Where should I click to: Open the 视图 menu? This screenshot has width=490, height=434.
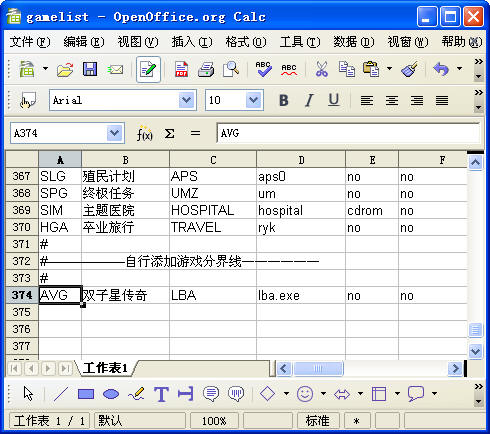(x=138, y=42)
